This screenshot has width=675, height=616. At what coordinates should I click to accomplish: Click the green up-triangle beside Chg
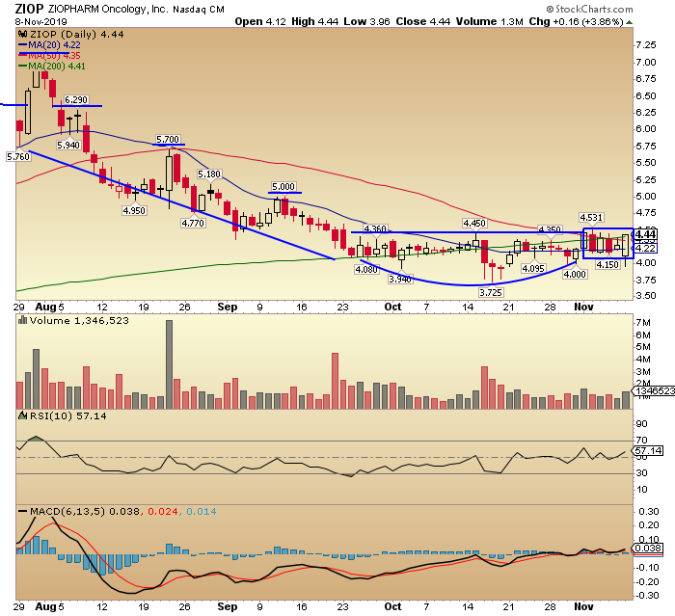(x=629, y=22)
